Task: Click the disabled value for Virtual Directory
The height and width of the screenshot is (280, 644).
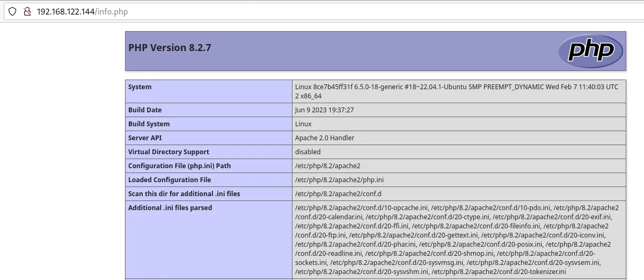Action: tap(308, 152)
